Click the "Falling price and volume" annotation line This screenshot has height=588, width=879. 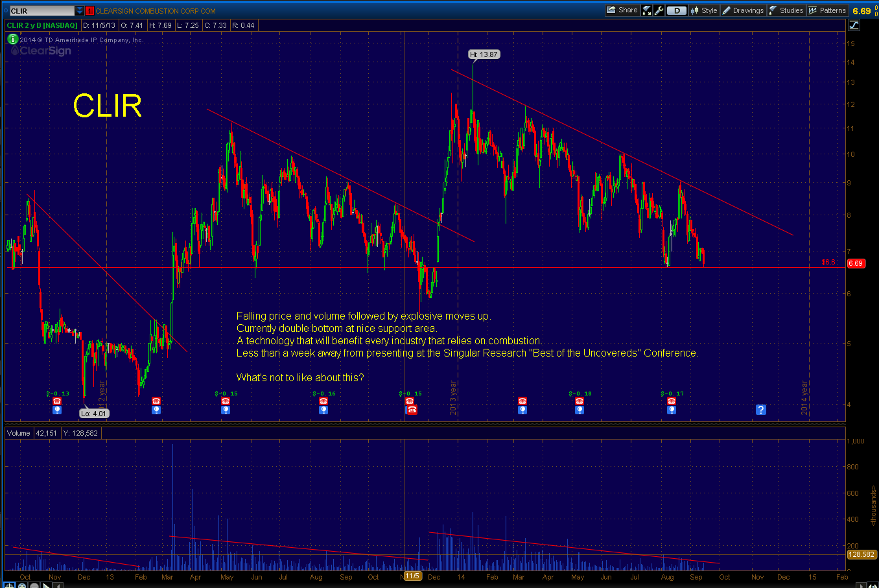(x=364, y=316)
